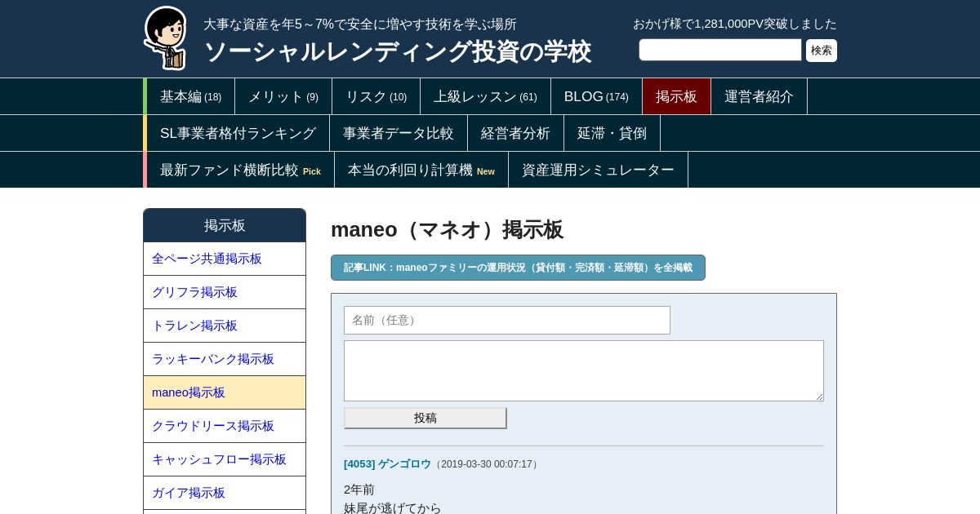Viewport: 980px width, 514px height.
Task: Click the 検索 search button
Action: click(822, 51)
